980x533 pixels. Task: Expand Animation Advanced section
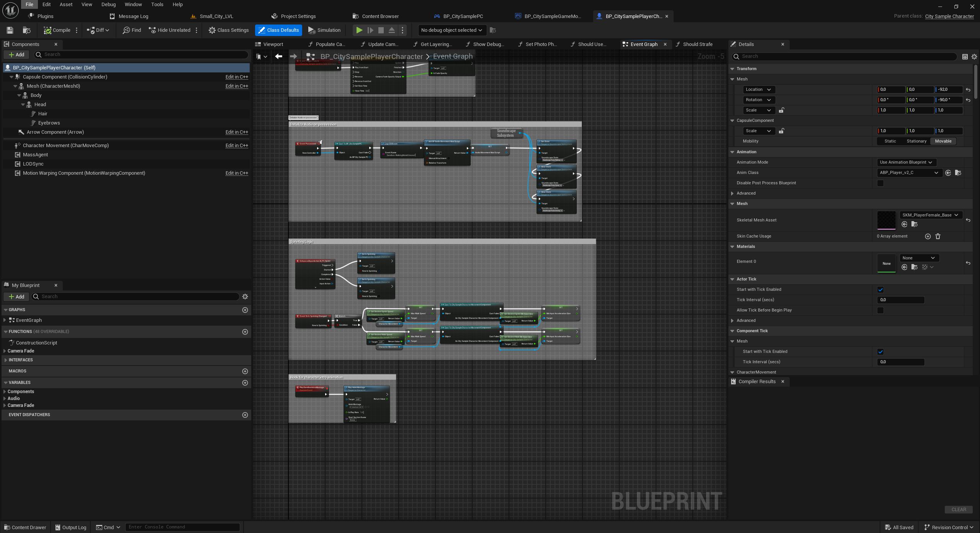click(732, 194)
